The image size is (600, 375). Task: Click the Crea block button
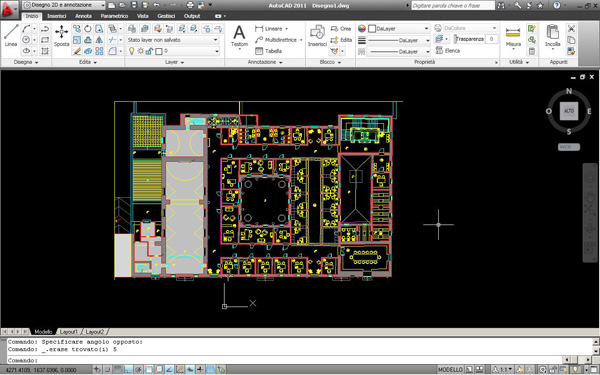(341, 29)
